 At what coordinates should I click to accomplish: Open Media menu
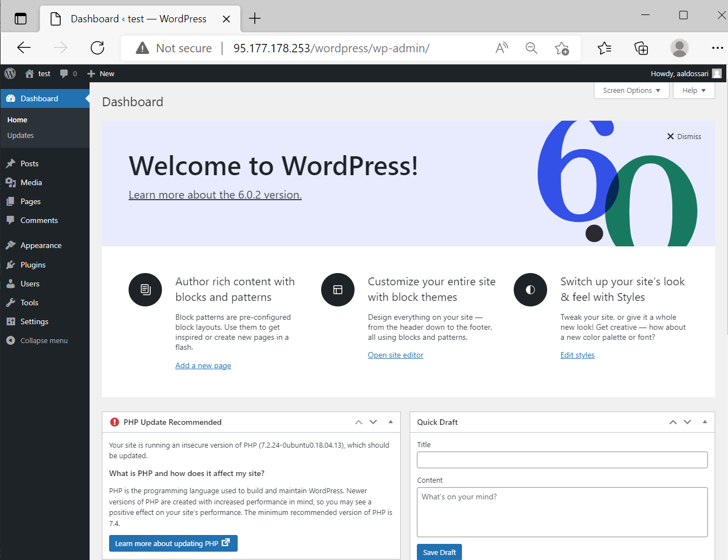click(x=45, y=182)
